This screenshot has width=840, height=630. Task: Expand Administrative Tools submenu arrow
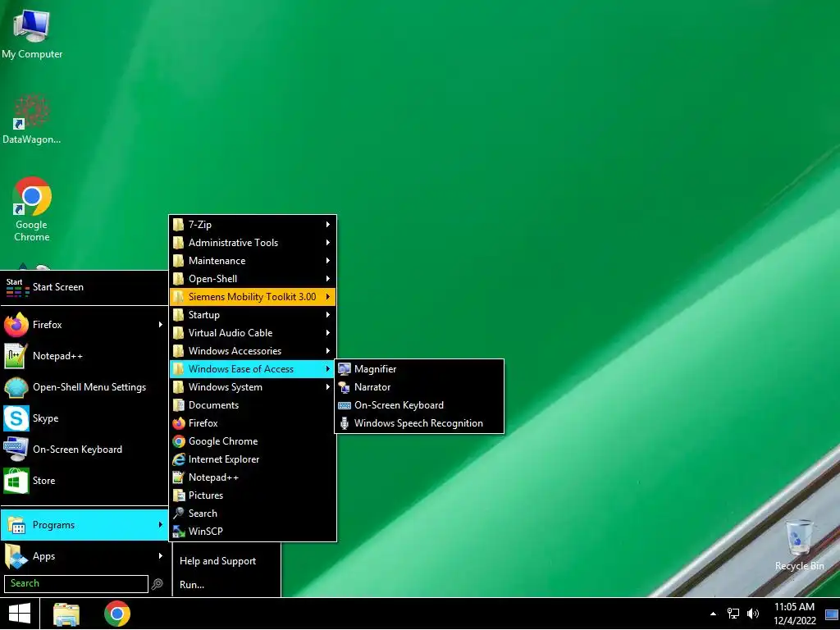[x=328, y=243]
